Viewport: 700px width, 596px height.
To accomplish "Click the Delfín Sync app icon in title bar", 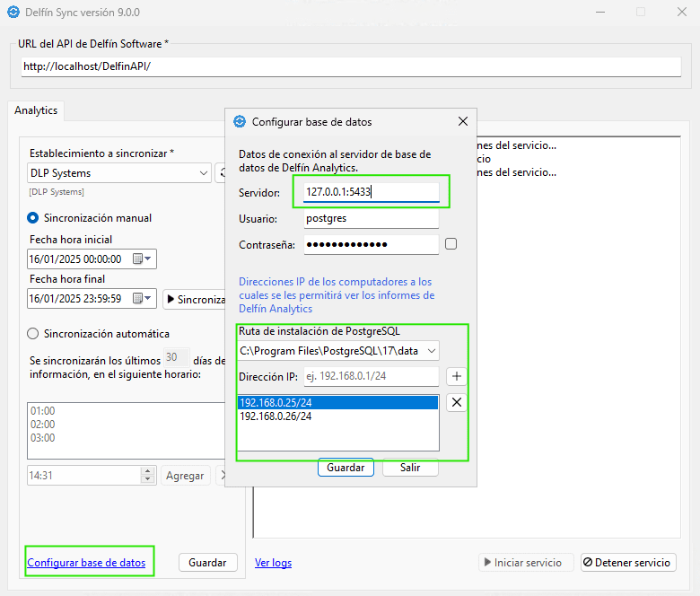I will point(13,12).
